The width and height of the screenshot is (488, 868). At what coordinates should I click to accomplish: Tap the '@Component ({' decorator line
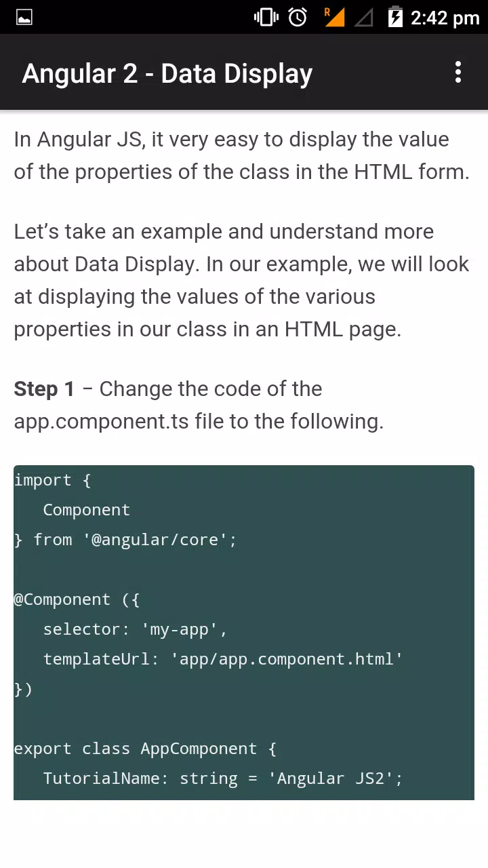click(x=77, y=599)
